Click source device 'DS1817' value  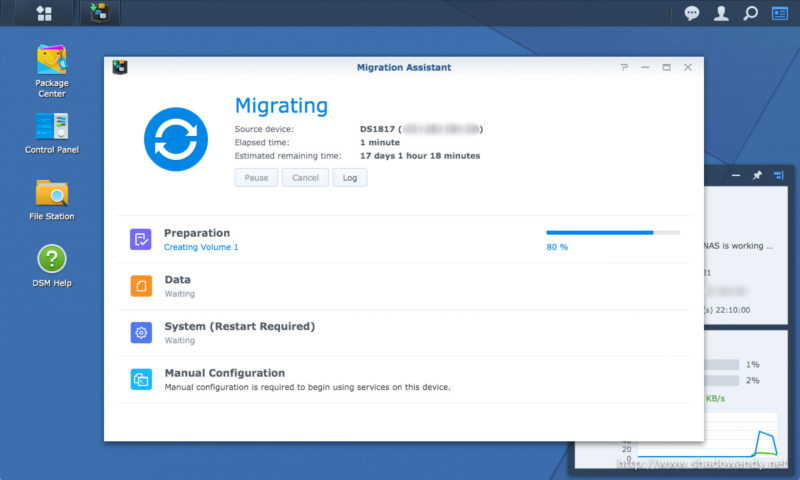(377, 129)
